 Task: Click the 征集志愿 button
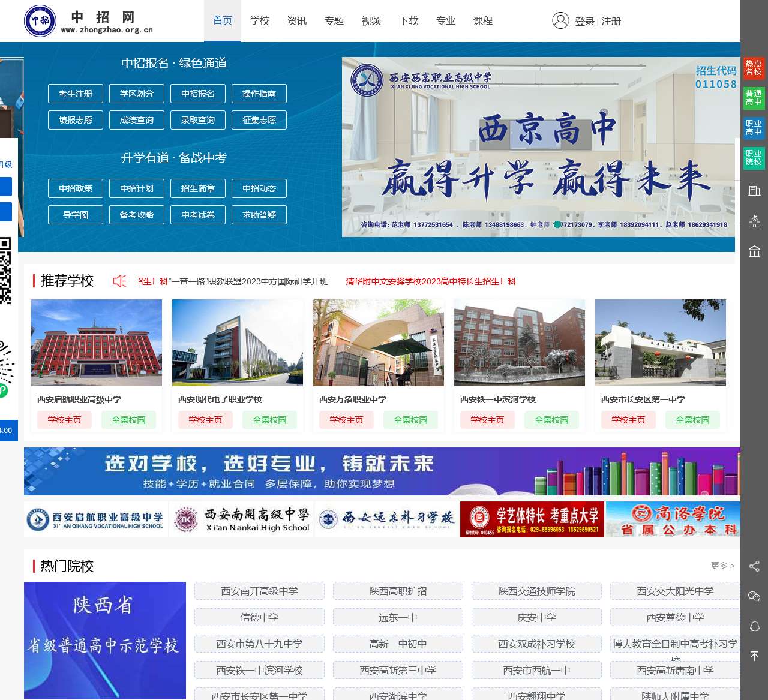259,120
